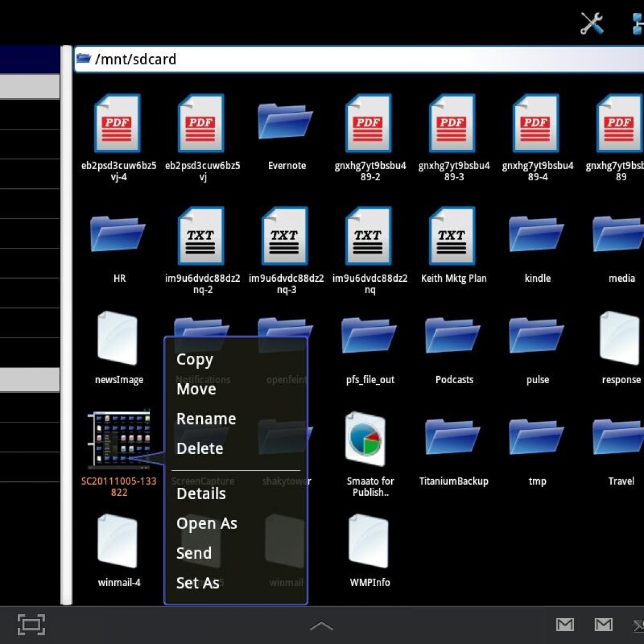Choose Send from the context menu

click(x=194, y=553)
